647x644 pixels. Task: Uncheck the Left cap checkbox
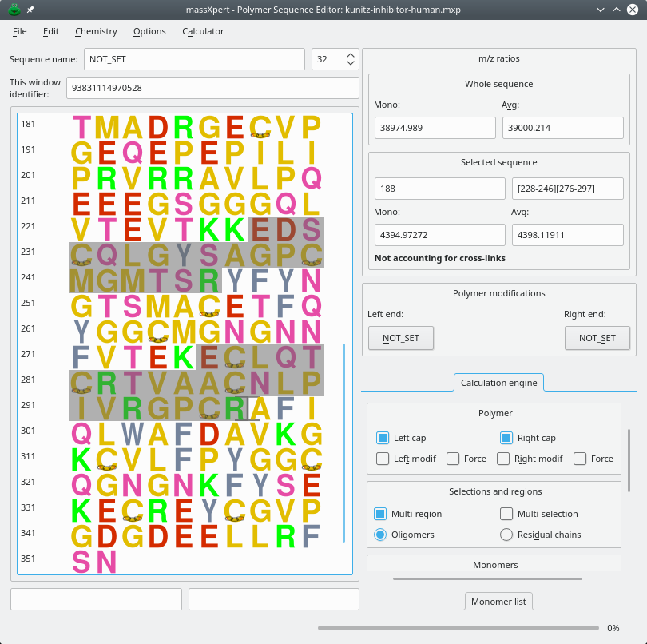[383, 438]
